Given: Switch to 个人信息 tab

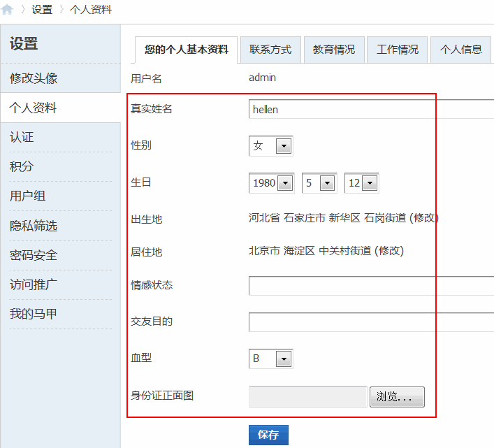Looking at the screenshot, I should click(x=461, y=50).
